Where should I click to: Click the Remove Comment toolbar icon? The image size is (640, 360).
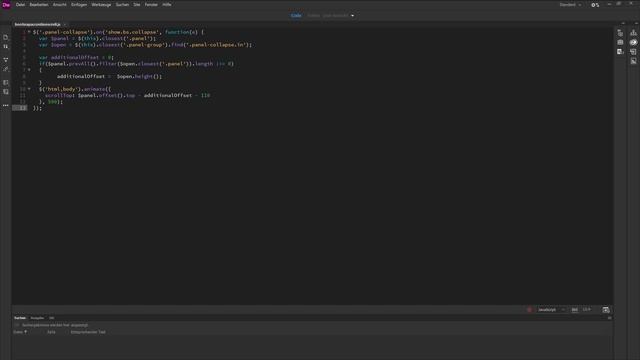tap(6, 92)
